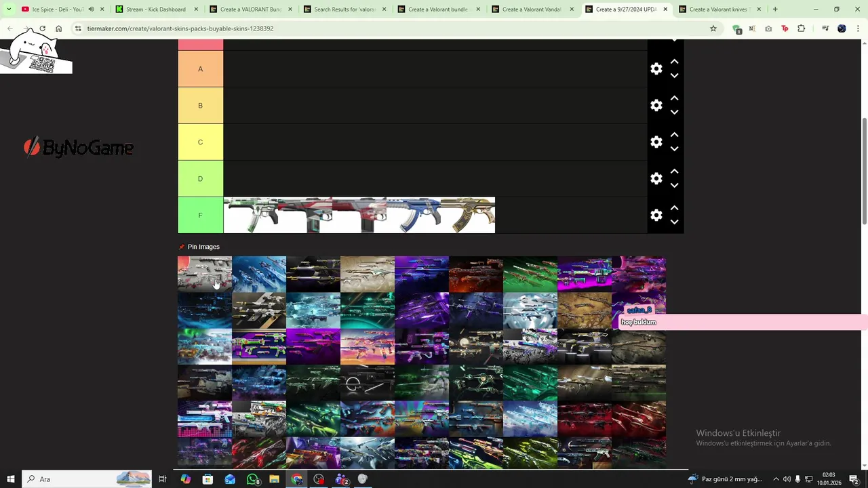Screen dimensions: 868x488
Task: Select the yellow C tier label
Action: (x=200, y=142)
